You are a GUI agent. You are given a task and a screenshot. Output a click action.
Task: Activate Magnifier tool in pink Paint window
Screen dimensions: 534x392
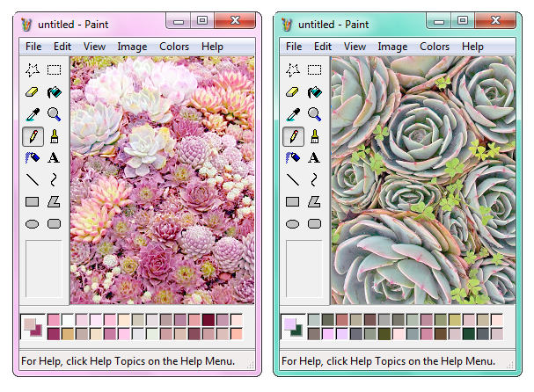[x=55, y=114]
